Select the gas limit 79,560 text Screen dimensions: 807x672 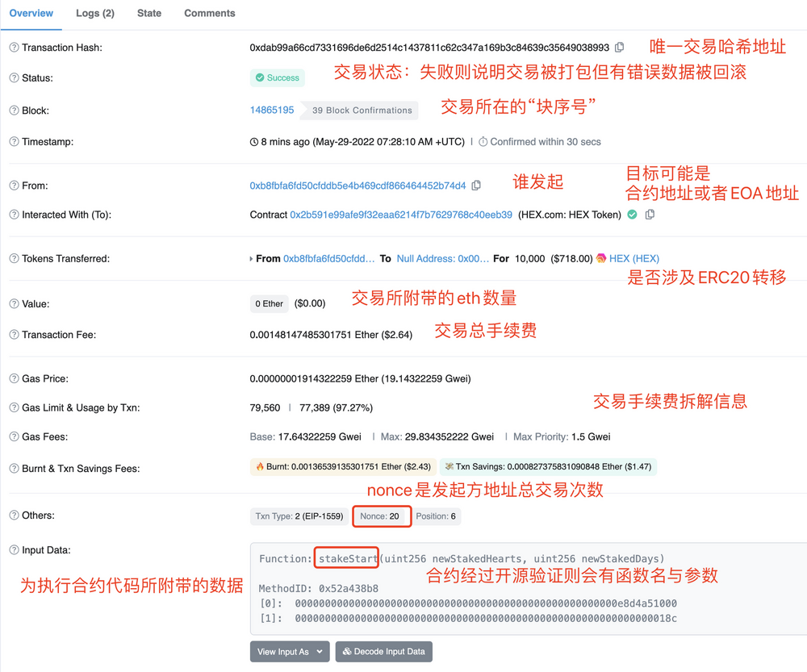point(265,407)
